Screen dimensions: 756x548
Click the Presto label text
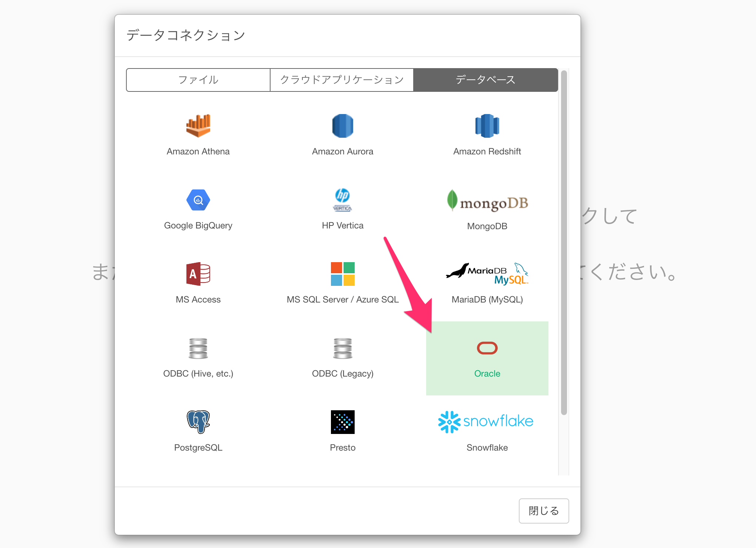pos(343,448)
